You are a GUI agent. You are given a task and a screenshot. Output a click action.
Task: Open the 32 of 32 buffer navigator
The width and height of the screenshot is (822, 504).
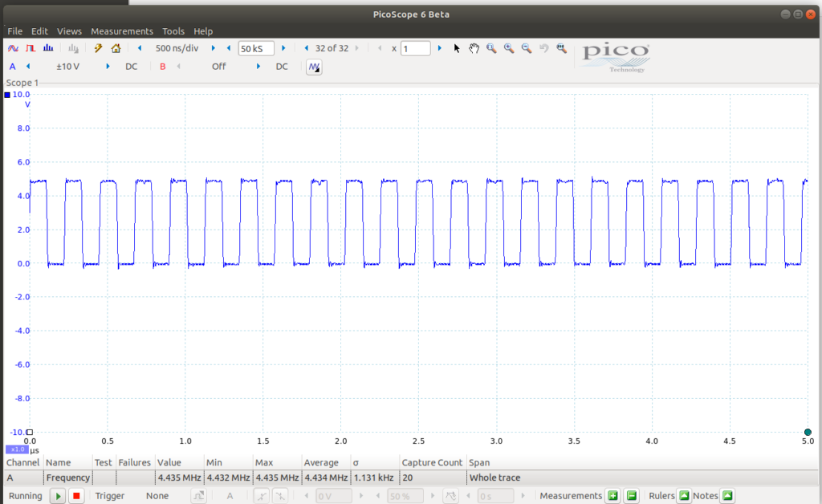[x=332, y=48]
